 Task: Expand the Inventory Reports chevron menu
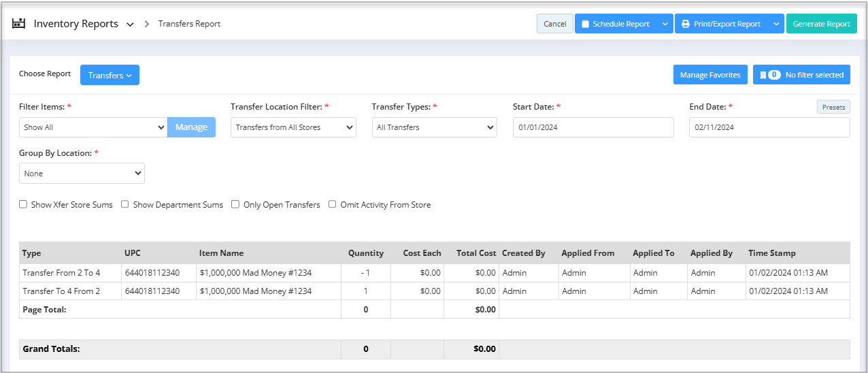tap(131, 25)
